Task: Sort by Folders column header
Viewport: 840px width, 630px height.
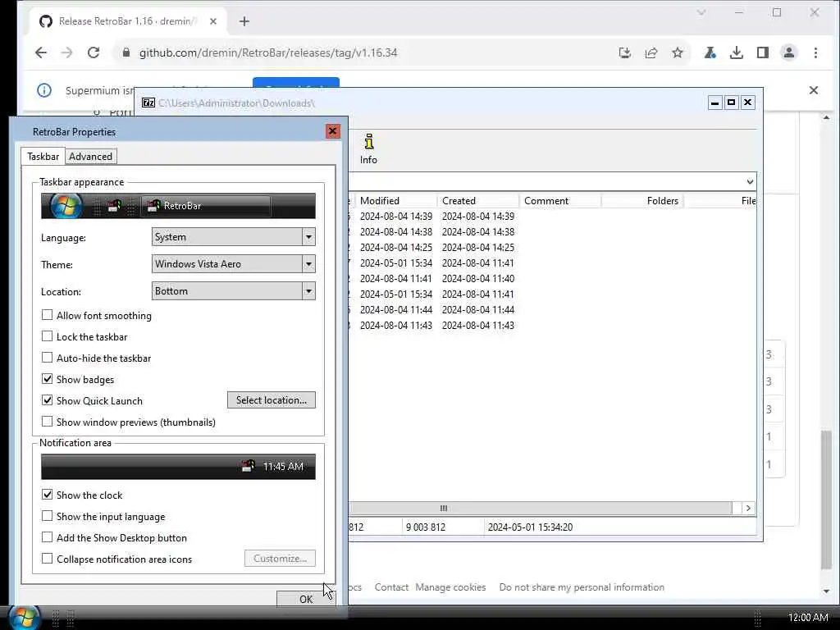Action: point(642,201)
